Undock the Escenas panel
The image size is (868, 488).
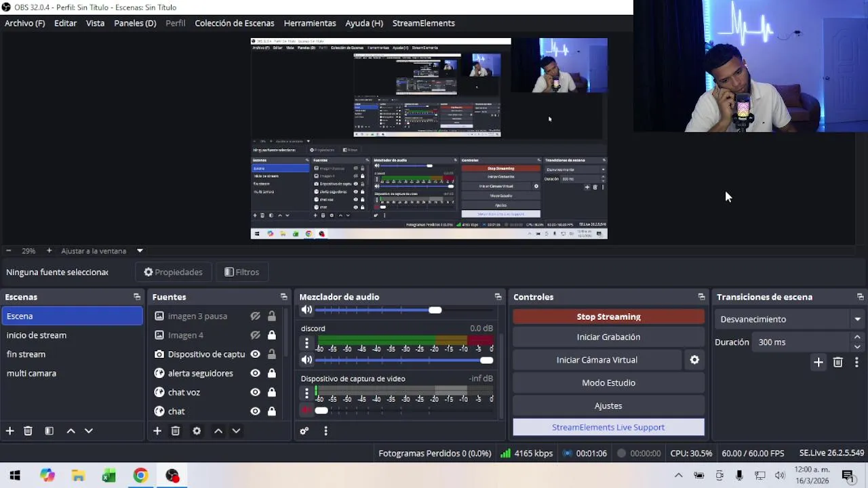[137, 297]
